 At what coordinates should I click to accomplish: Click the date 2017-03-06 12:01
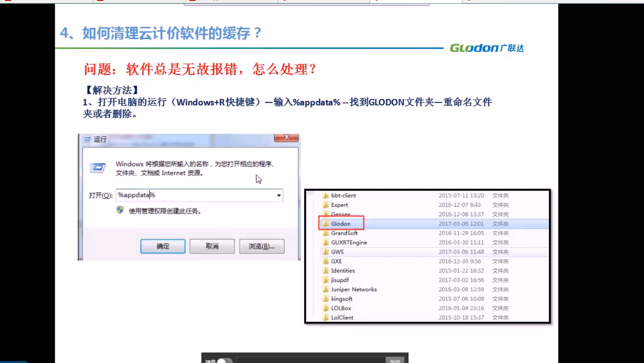[x=461, y=224]
